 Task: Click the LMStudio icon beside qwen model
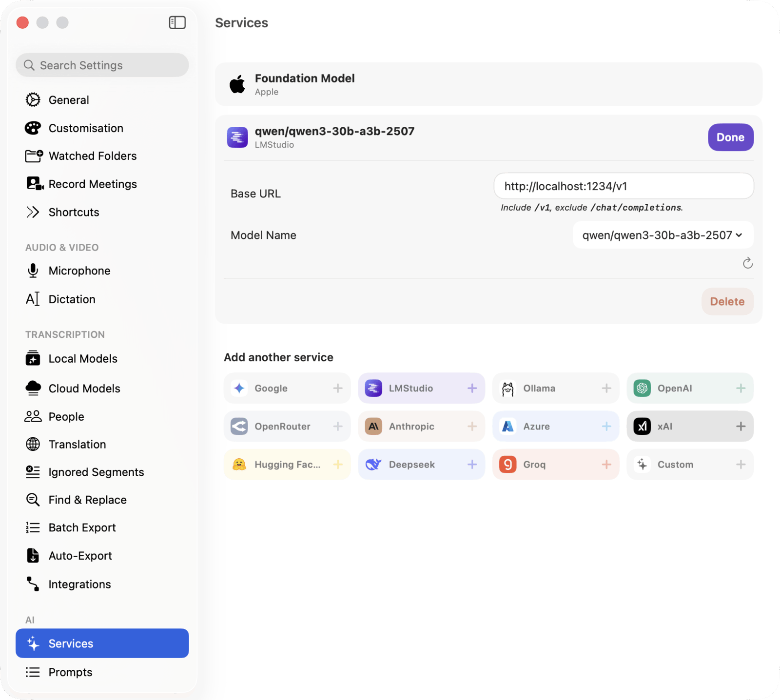pyautogui.click(x=237, y=137)
